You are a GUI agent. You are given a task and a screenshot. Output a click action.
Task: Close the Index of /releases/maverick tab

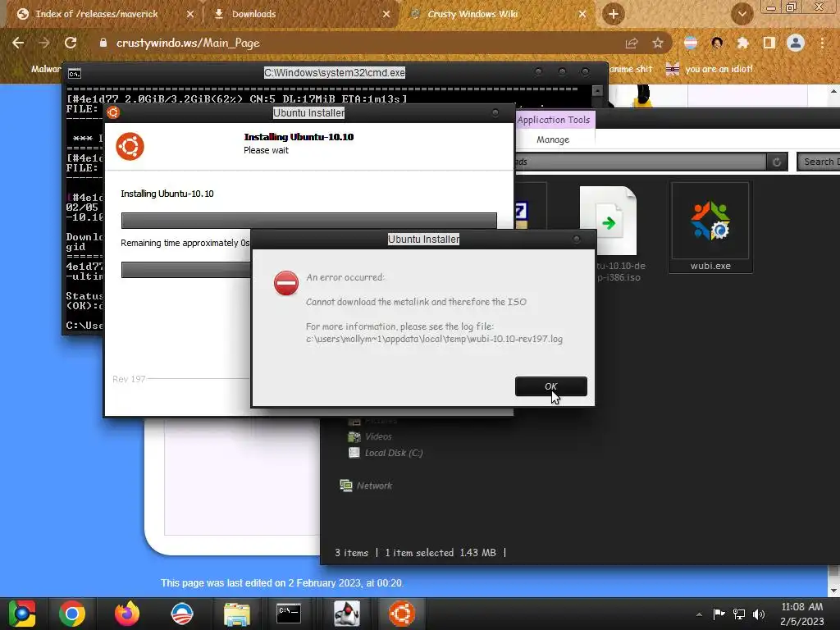coord(190,14)
